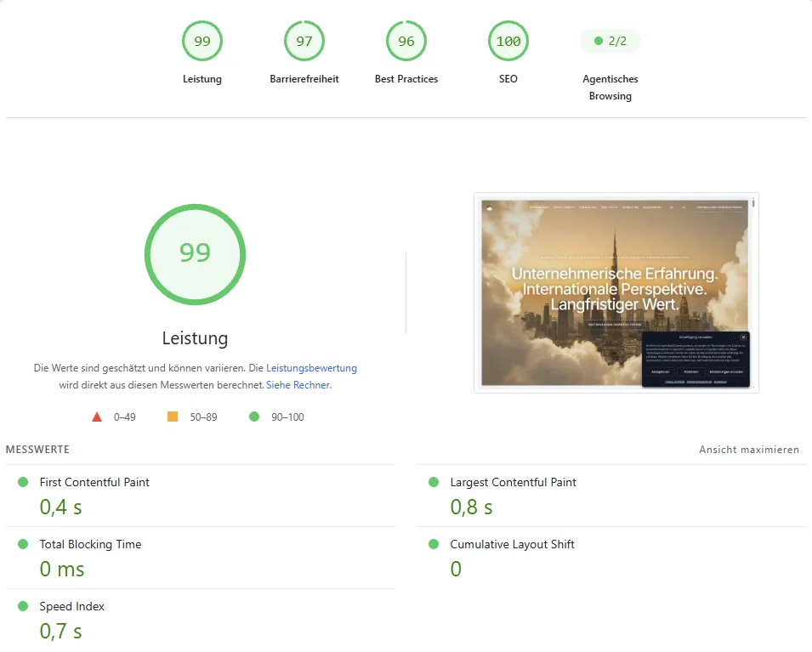The width and height of the screenshot is (812, 652).
Task: Click the Leistung label under top gauge
Action: point(202,79)
